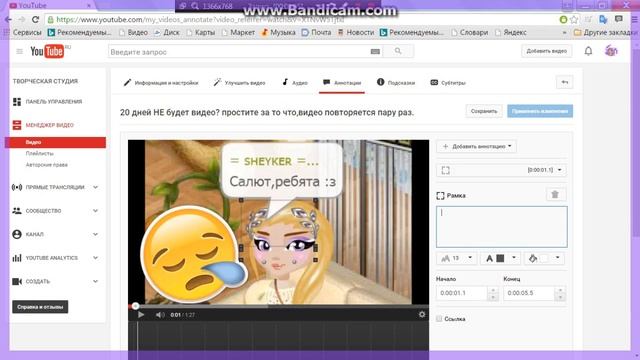Open the Новости bookmark
The image size is (640, 360).
(356, 32)
